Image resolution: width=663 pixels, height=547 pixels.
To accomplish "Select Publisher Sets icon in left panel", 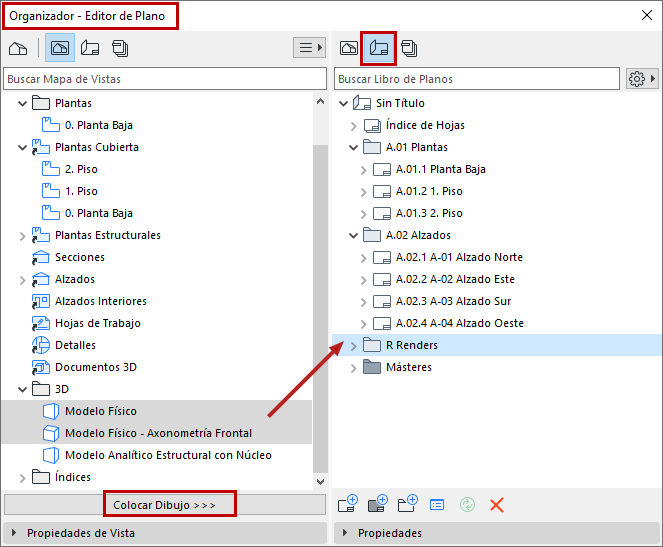I will 120,48.
